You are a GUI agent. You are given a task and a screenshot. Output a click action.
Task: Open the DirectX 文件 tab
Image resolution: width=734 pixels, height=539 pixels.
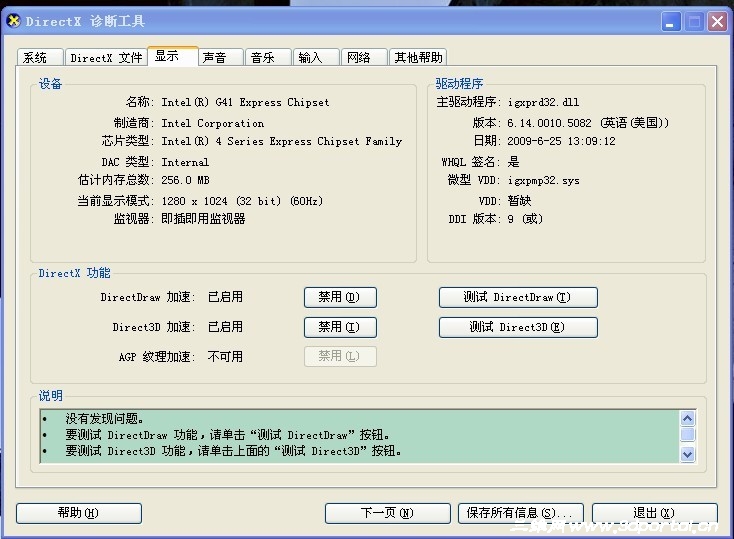[x=106, y=57]
